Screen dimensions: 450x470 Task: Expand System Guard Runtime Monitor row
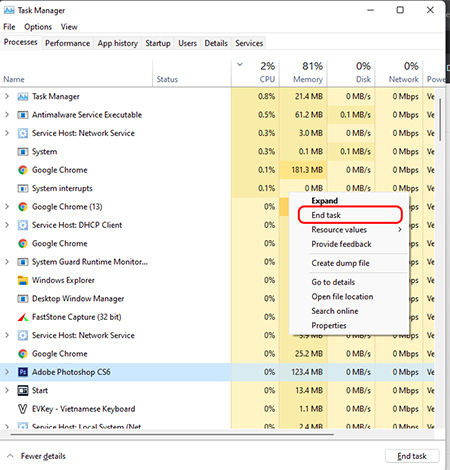(x=7, y=262)
